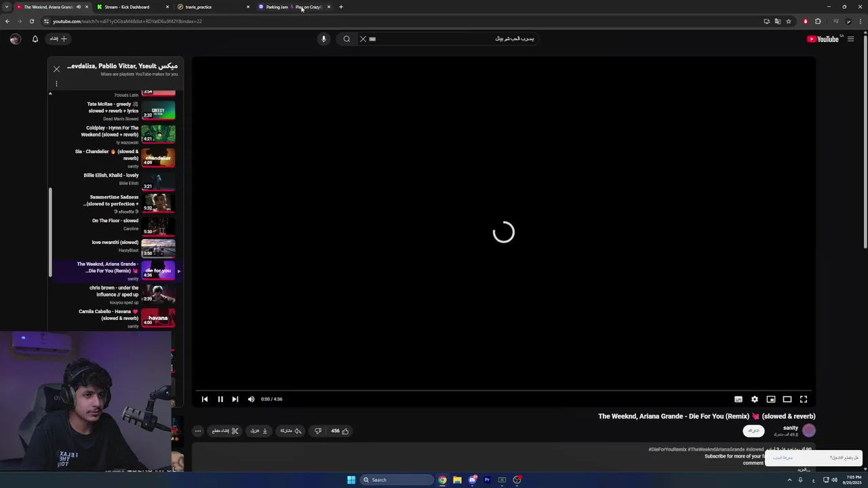
Task: Dislike the current video
Action: pos(318,431)
